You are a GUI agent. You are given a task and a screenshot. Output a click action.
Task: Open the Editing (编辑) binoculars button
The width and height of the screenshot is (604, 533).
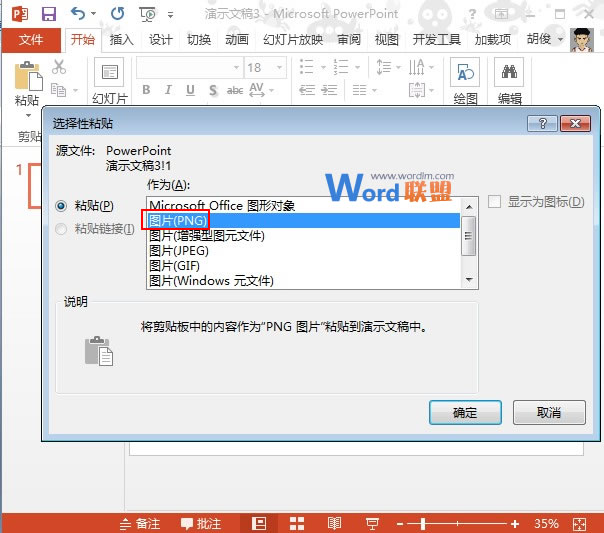[x=509, y=81]
